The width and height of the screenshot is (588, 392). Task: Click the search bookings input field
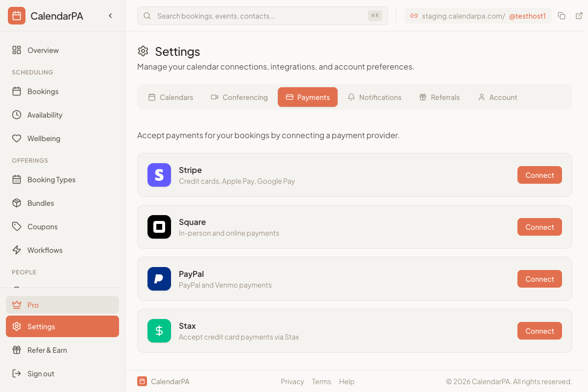(x=262, y=16)
